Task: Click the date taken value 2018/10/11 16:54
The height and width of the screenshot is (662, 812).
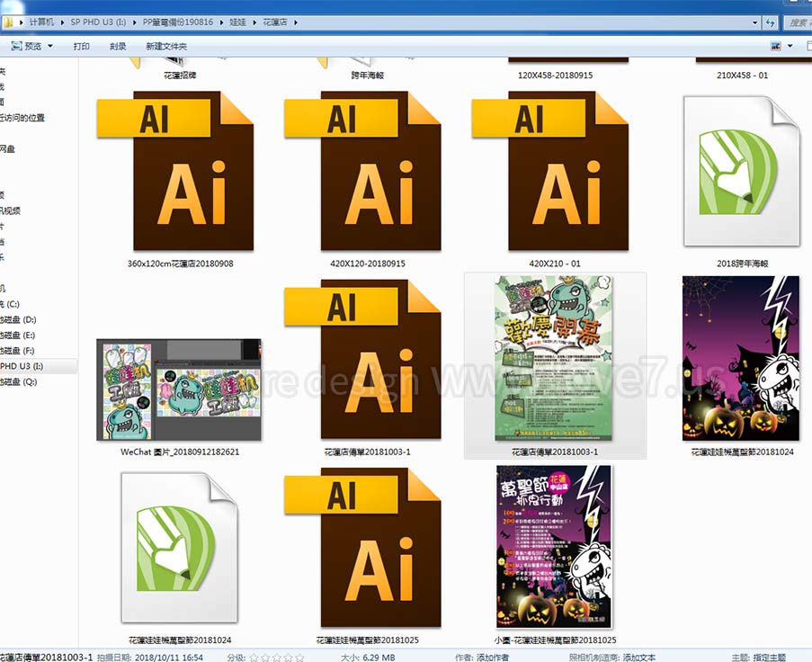Action: (x=169, y=658)
